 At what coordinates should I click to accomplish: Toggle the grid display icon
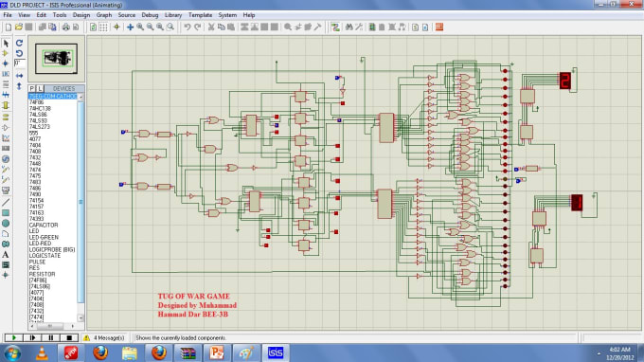(x=103, y=27)
